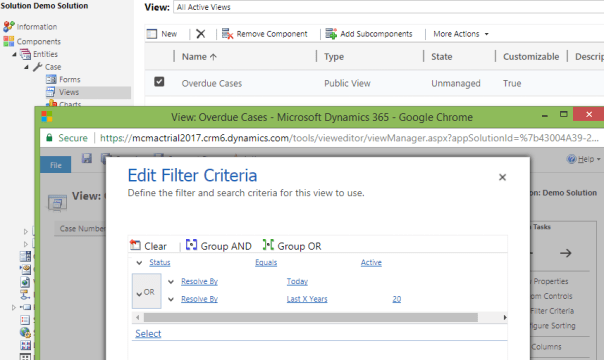Click the Forms icon in the tree
The height and width of the screenshot is (360, 604).
pyautogui.click(x=51, y=79)
